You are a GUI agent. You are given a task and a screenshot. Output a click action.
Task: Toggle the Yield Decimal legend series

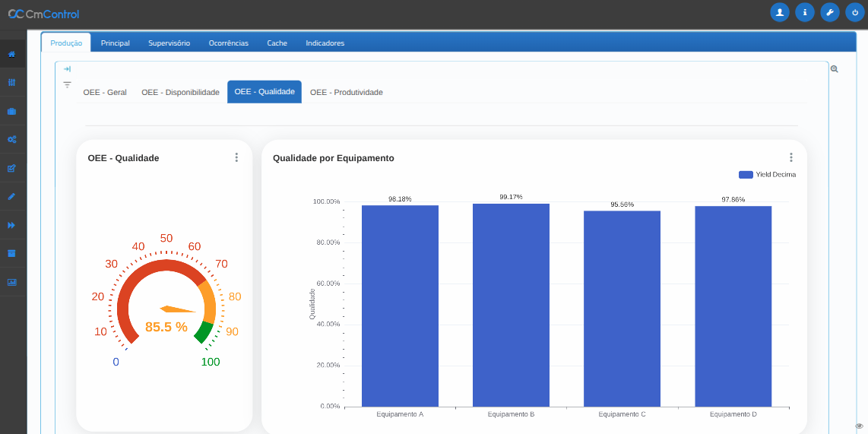(767, 175)
